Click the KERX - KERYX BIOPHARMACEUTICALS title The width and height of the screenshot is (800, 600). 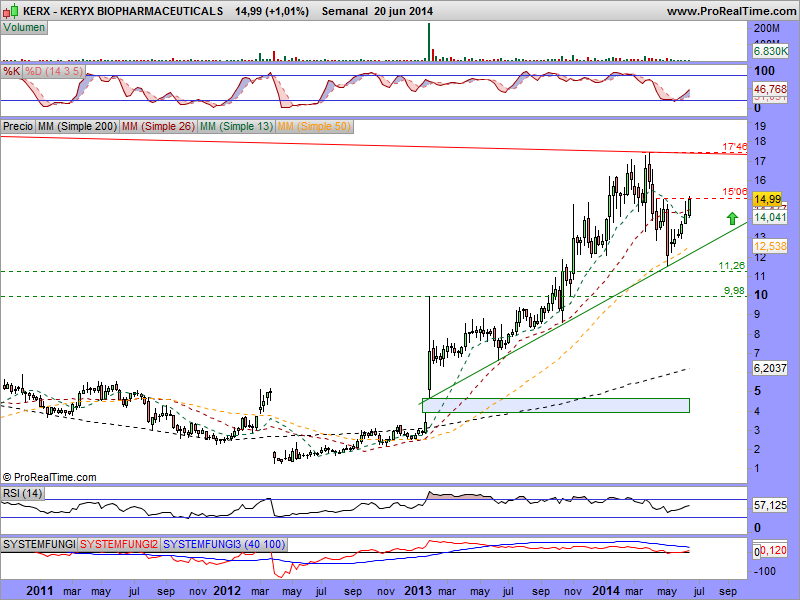pos(123,11)
